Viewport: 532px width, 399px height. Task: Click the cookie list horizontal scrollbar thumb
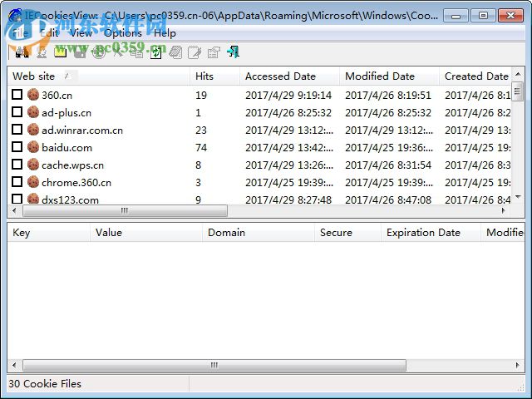pos(125,210)
